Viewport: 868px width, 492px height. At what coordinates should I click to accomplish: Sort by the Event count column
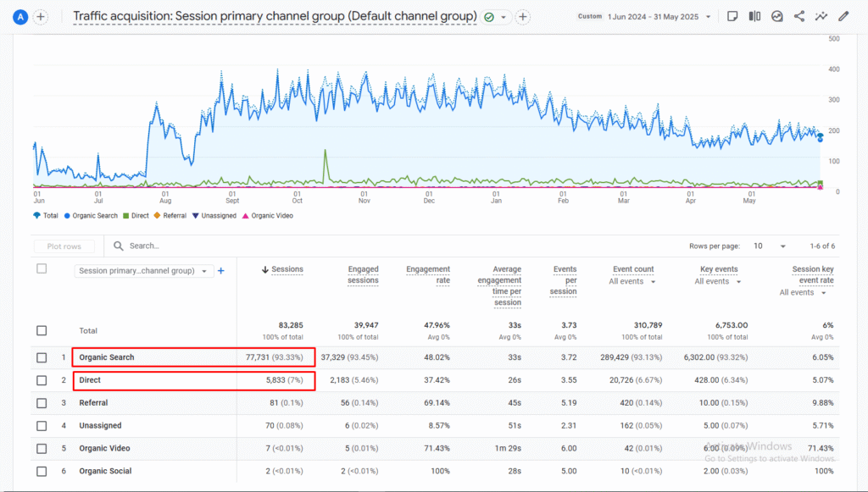point(633,269)
